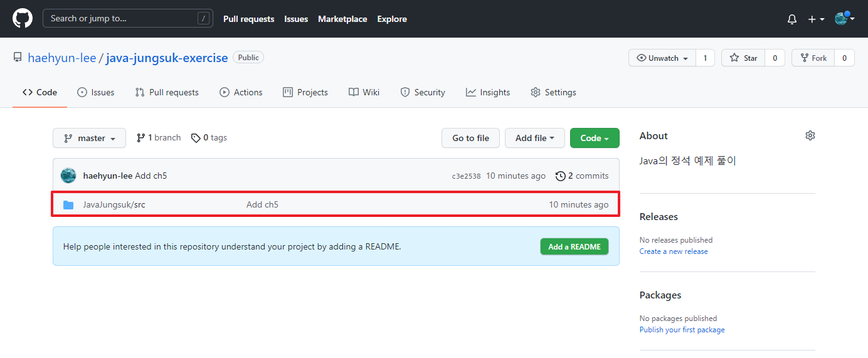Open the JavaJungsuk/src folder
Image resolution: width=868 pixels, height=358 pixels.
pos(114,204)
